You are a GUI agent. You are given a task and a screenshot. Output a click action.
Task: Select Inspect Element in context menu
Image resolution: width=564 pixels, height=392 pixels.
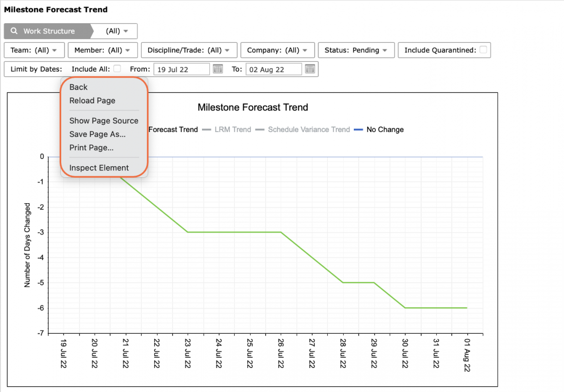click(x=99, y=168)
